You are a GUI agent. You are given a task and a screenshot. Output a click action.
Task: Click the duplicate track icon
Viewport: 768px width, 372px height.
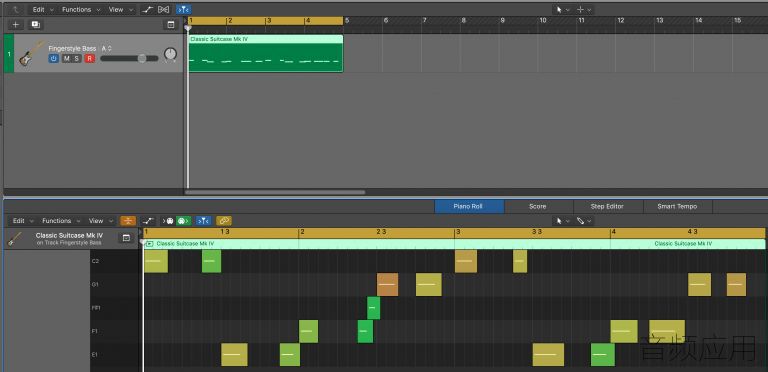pyautogui.click(x=35, y=24)
